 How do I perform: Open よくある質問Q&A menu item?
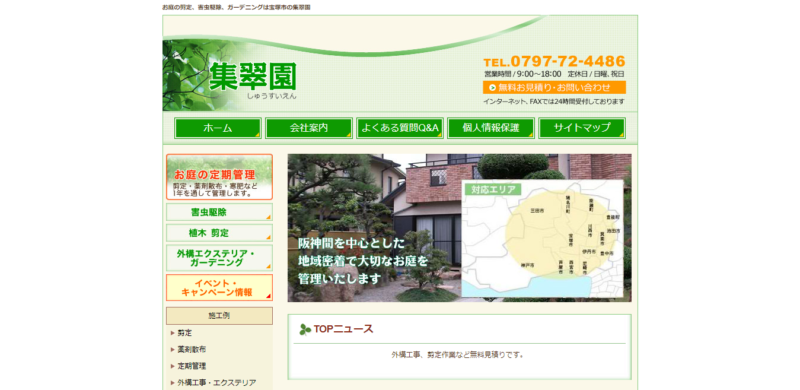coord(400,128)
